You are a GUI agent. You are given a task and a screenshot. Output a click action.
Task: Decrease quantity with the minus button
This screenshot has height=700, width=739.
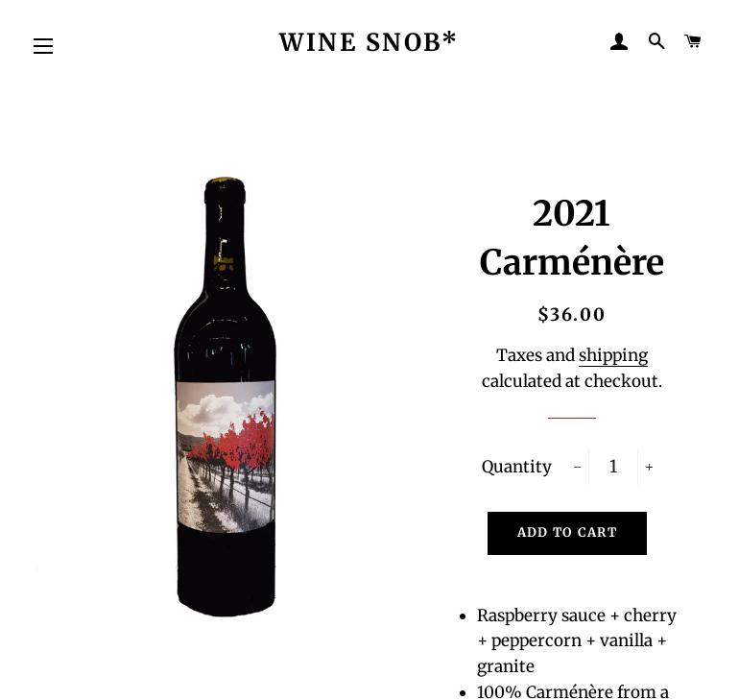pyautogui.click(x=577, y=467)
